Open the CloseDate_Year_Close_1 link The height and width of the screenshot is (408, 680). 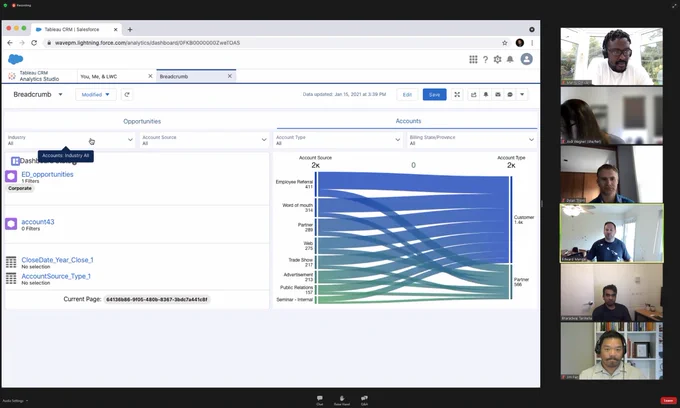[x=57, y=260]
